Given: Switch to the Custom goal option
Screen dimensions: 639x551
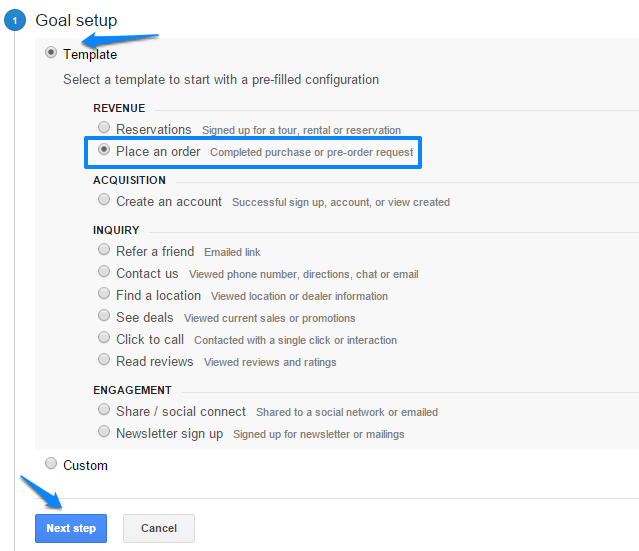Looking at the screenshot, I should tap(51, 463).
